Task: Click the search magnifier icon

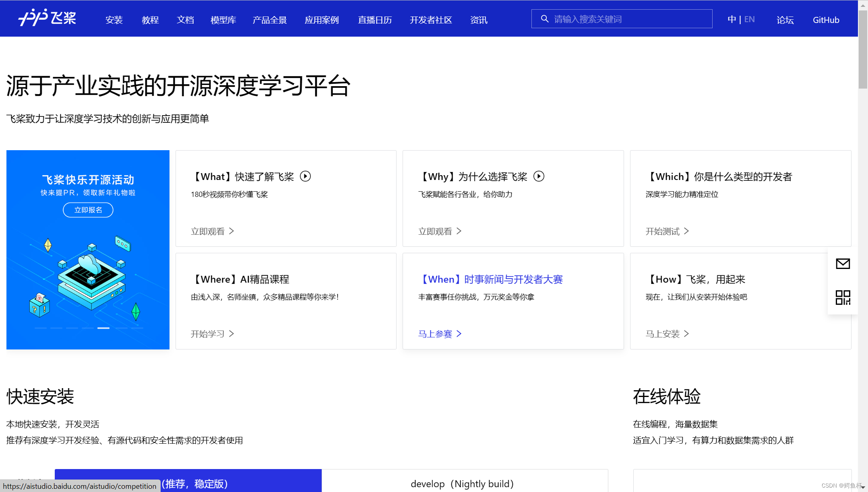Action: click(x=544, y=19)
